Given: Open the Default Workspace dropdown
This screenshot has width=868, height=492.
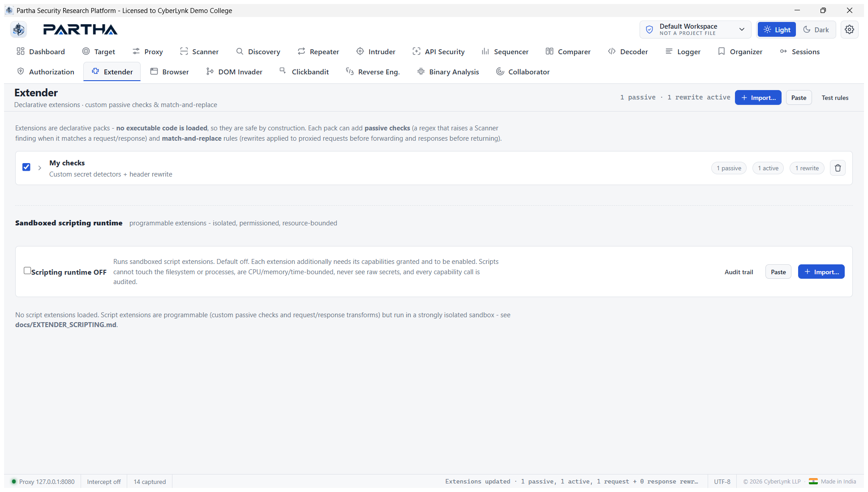Looking at the screenshot, I should point(695,30).
